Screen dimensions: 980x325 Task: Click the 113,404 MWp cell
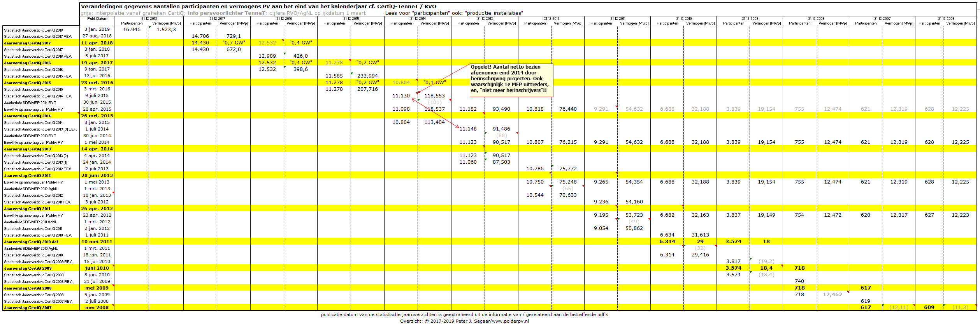[x=434, y=122]
